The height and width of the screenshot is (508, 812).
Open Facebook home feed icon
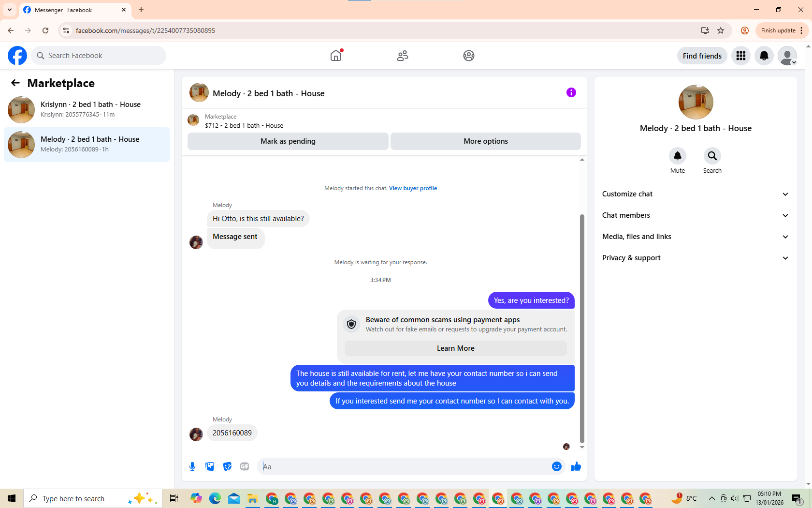[336, 56]
